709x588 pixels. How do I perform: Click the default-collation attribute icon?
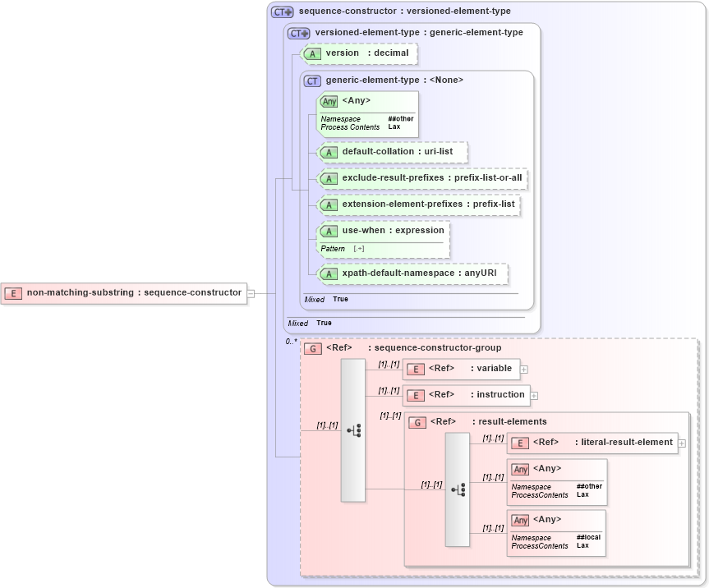(x=329, y=152)
